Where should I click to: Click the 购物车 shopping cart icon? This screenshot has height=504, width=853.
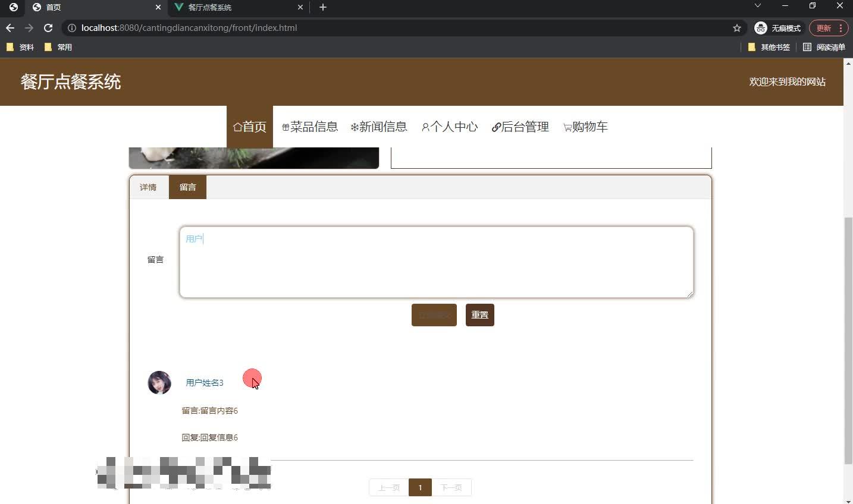pos(566,127)
